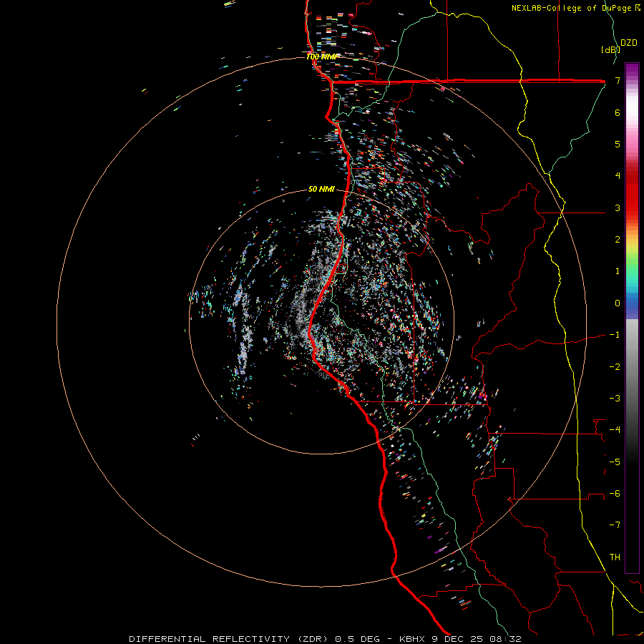Click the -6 value on the scale
The image size is (644, 644).
click(x=615, y=493)
